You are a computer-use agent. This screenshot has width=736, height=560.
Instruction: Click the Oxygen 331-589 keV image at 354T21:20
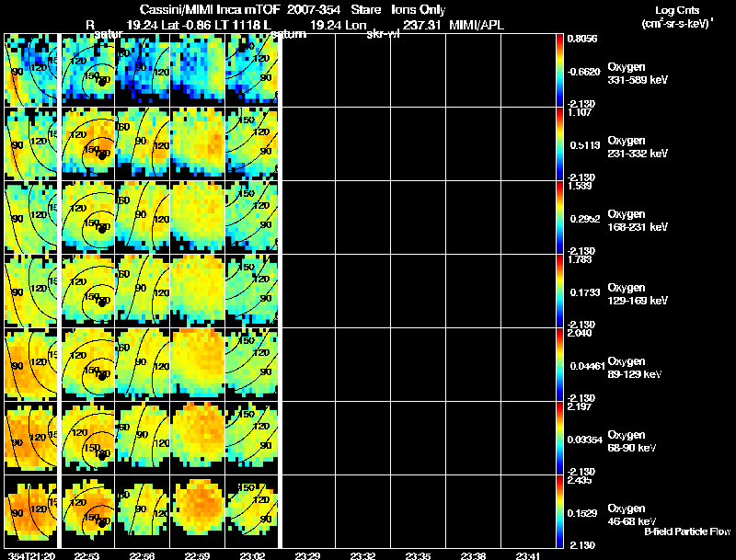(30, 70)
